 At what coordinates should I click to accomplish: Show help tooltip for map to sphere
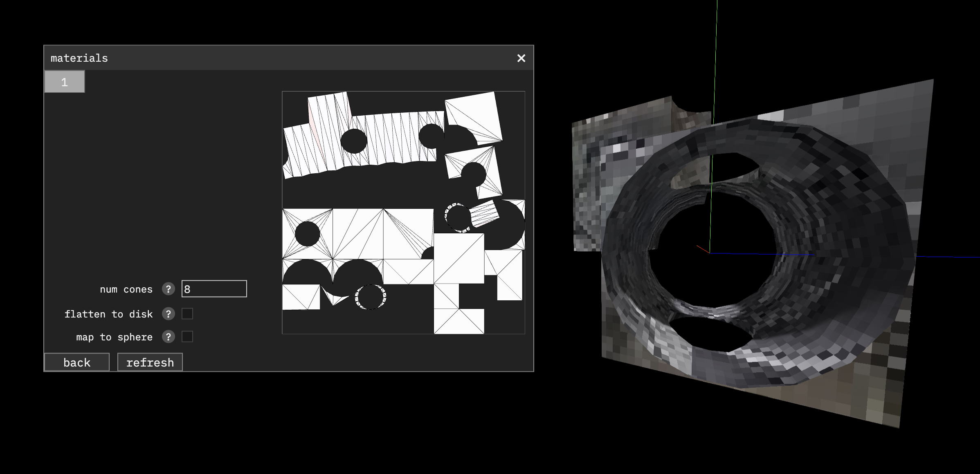click(x=169, y=337)
